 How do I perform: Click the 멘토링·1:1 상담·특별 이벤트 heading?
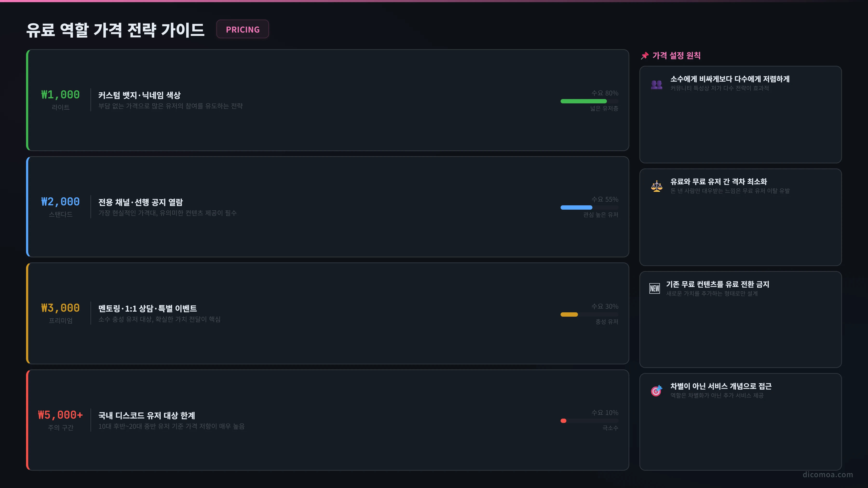coord(148,308)
